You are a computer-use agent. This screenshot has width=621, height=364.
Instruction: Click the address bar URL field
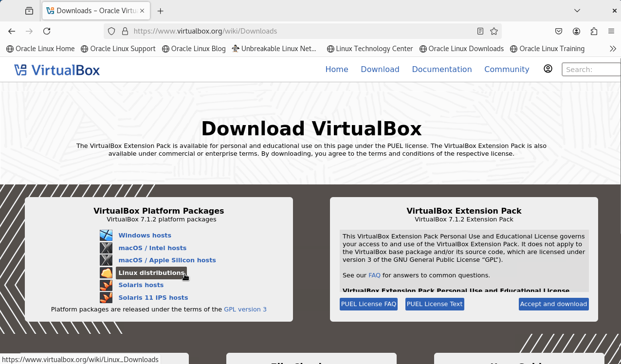click(302, 31)
